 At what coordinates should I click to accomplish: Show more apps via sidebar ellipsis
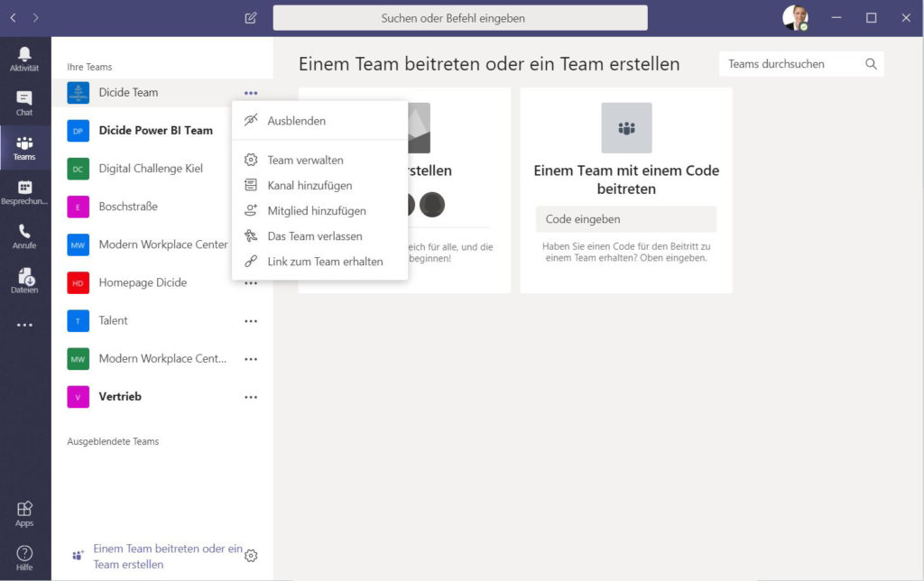point(24,325)
